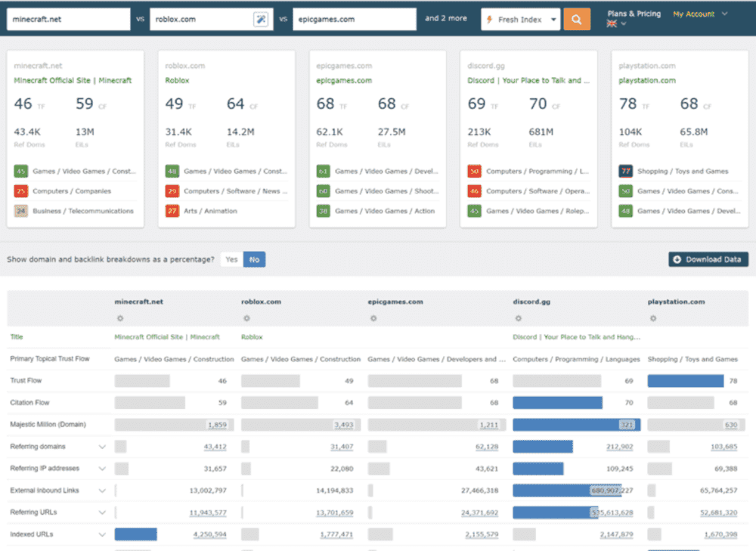Click minecraft.net topic badge 25 Computers
Viewport: 756px width, 551px height.
pyautogui.click(x=20, y=191)
